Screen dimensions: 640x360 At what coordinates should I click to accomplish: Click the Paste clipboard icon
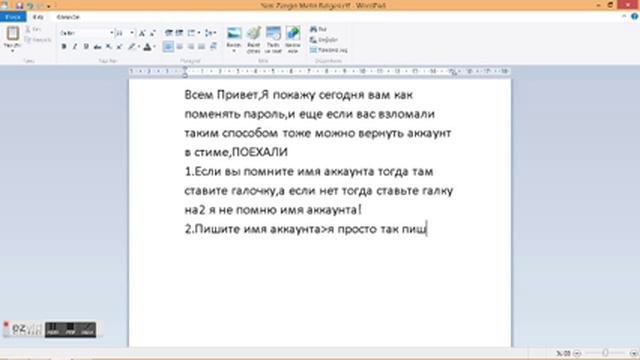pos(13,34)
